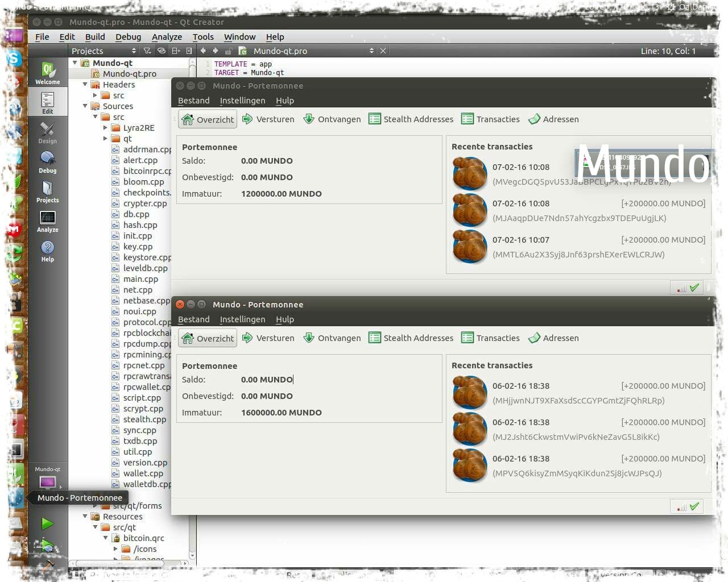Image resolution: width=728 pixels, height=582 pixels.
Task: Click the Mundo-qt build target selector
Action: [48, 477]
